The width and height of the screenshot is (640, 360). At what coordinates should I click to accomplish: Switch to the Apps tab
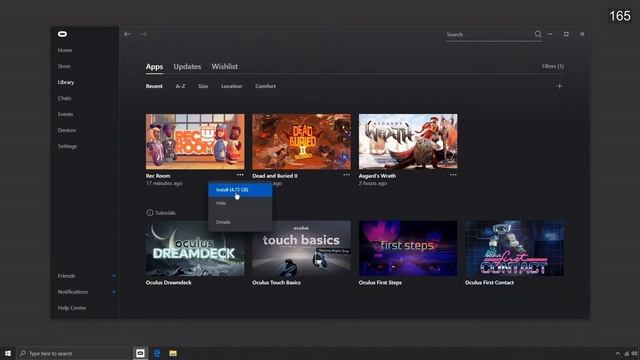tap(154, 67)
